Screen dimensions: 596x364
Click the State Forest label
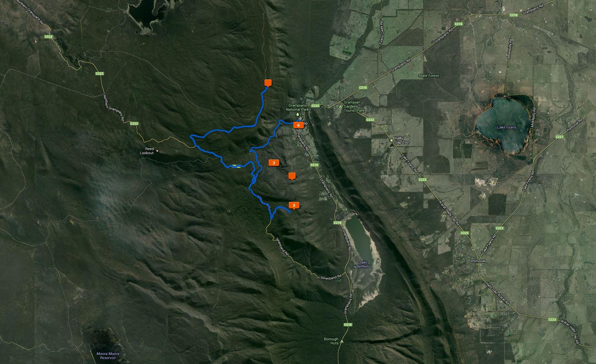[429, 76]
